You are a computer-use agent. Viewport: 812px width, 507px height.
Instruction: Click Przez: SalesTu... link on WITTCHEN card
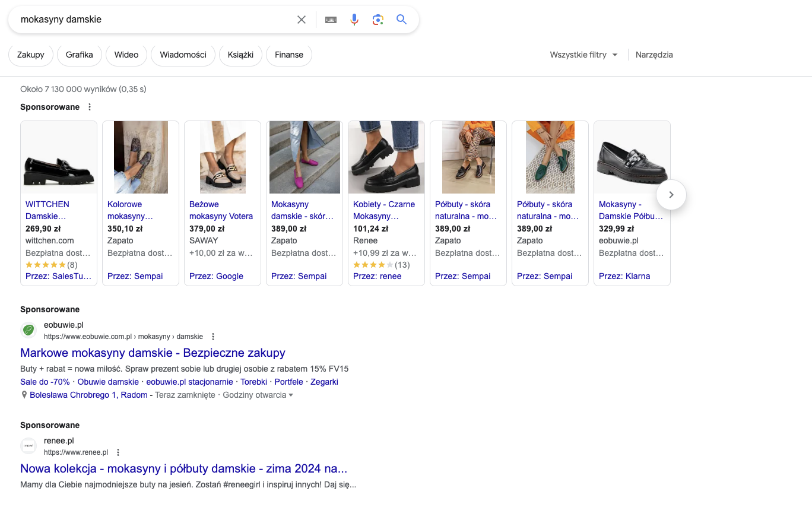58,276
